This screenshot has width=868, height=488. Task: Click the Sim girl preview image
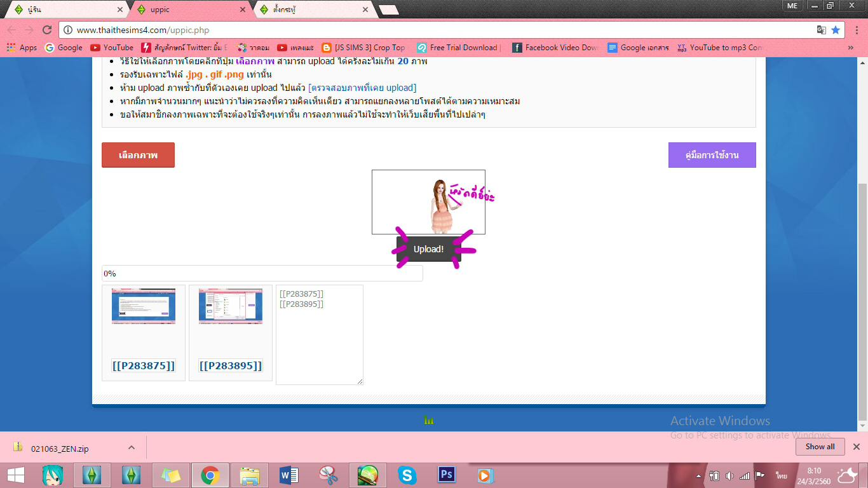(x=429, y=202)
